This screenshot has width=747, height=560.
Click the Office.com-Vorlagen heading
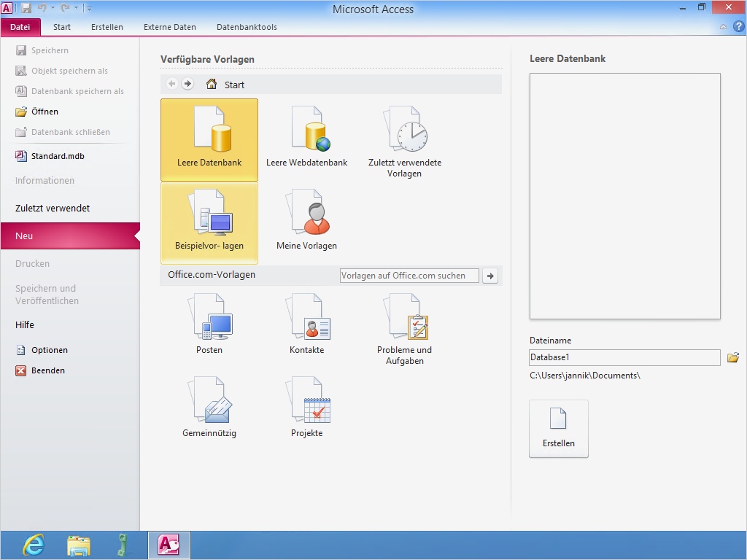point(212,275)
